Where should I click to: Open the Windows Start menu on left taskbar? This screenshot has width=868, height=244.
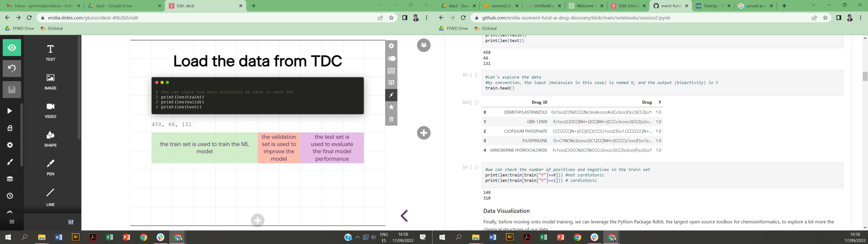[8, 237]
